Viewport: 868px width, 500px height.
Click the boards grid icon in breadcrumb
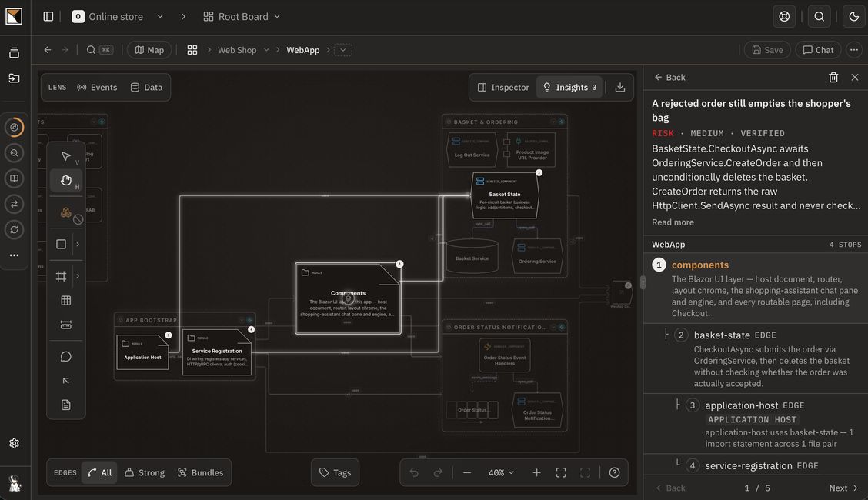192,50
